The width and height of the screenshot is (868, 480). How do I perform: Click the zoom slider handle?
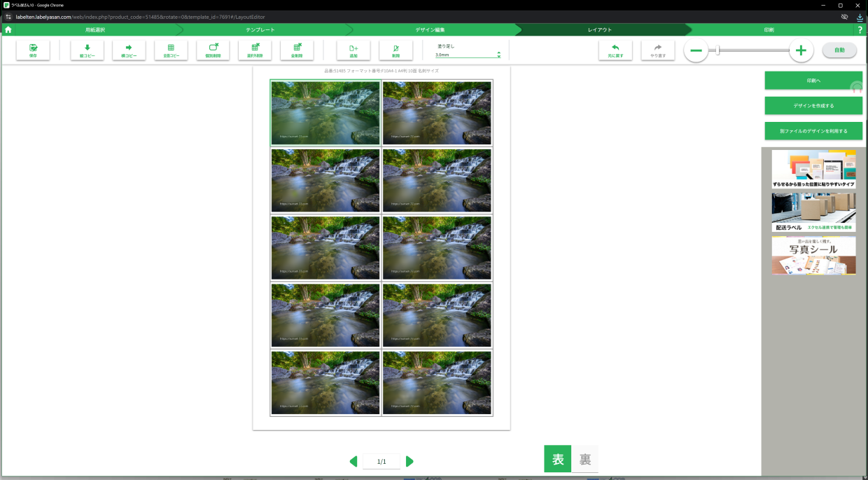pyautogui.click(x=717, y=50)
